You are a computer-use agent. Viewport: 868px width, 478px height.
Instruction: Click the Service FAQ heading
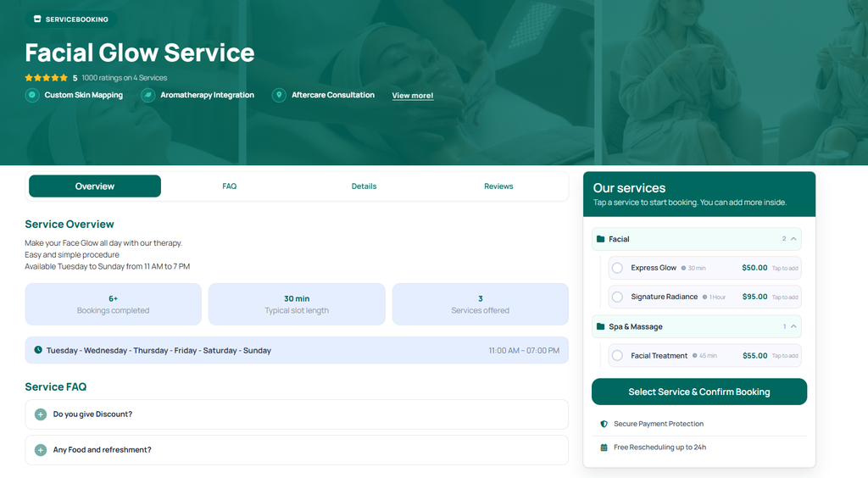55,386
